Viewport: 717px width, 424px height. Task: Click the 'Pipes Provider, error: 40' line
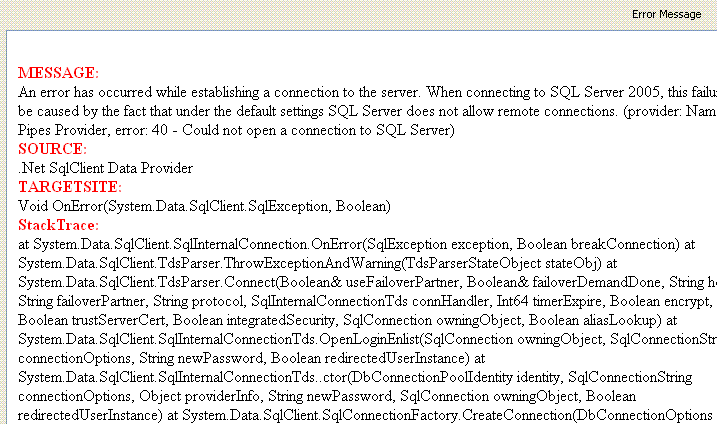click(236, 130)
